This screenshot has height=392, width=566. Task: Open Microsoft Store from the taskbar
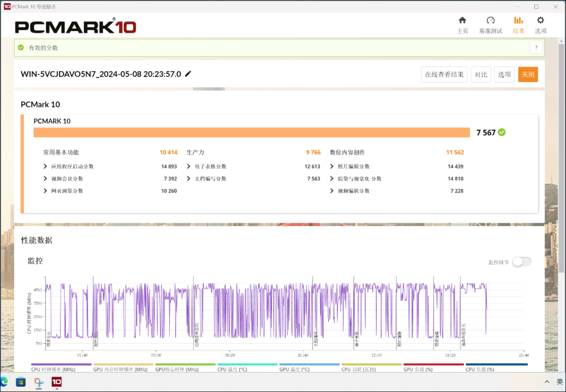[20, 382]
